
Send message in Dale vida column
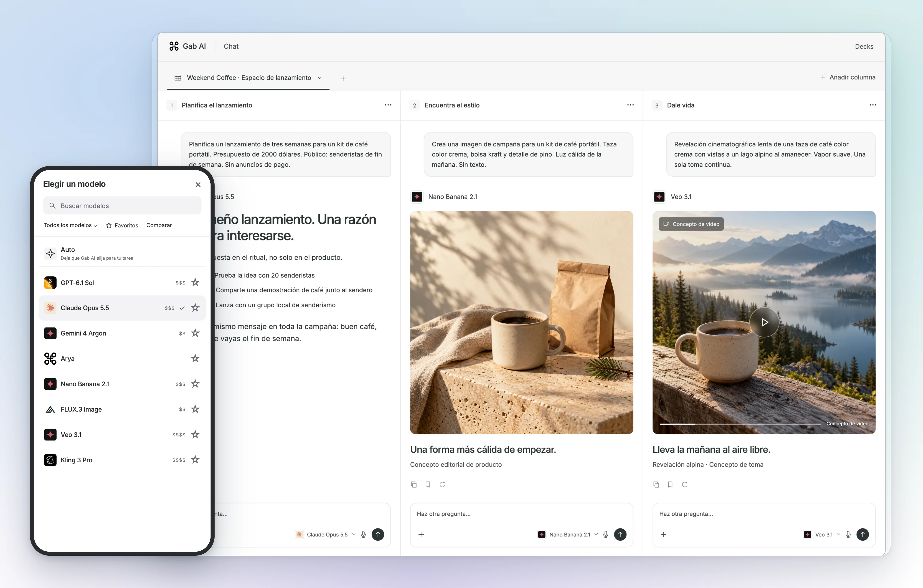point(863,534)
